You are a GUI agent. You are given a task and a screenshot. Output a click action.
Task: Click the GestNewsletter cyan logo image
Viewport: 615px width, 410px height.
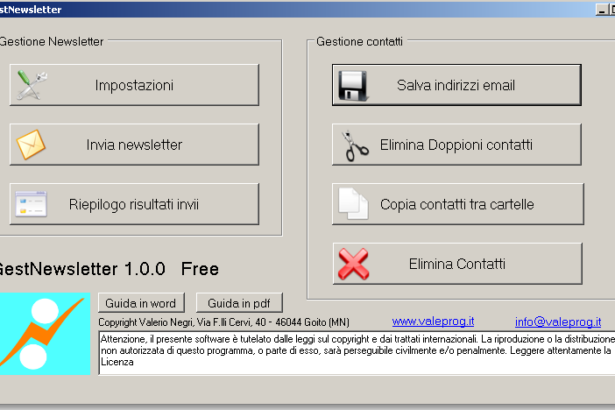tap(45, 333)
